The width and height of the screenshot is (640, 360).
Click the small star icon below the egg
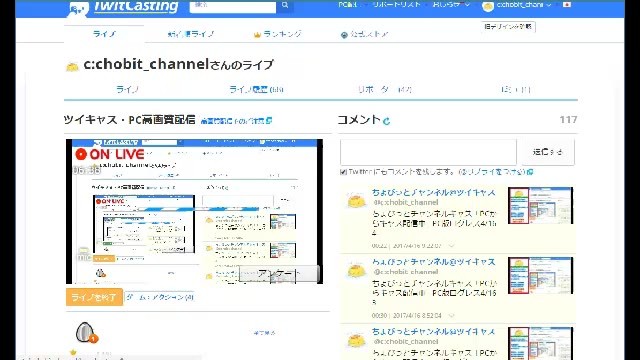click(73, 352)
